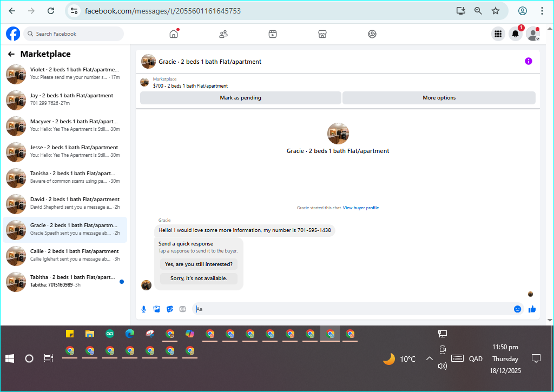Click the address bar URL
This screenshot has height=392, width=554.
pyautogui.click(x=163, y=11)
